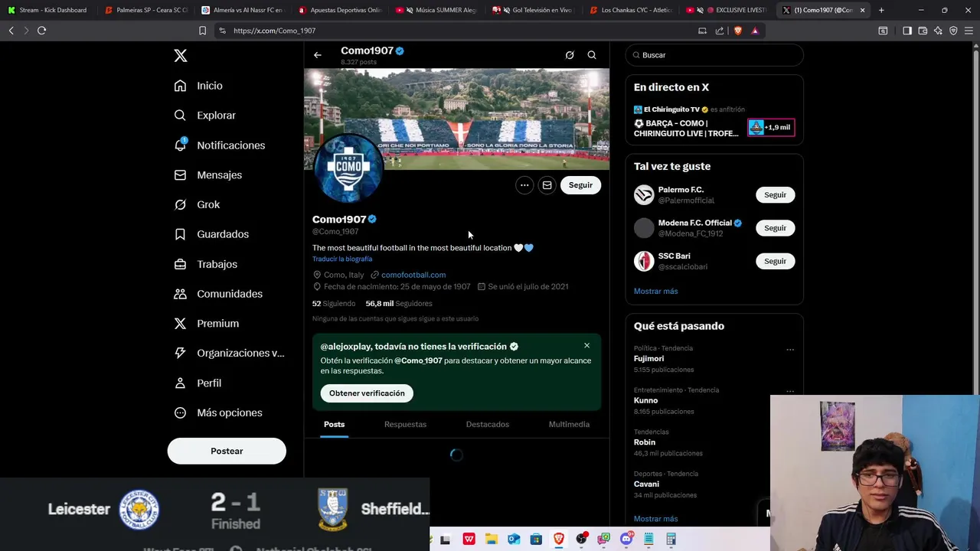Open Discord in taskbar
980x551 pixels.
click(626, 540)
